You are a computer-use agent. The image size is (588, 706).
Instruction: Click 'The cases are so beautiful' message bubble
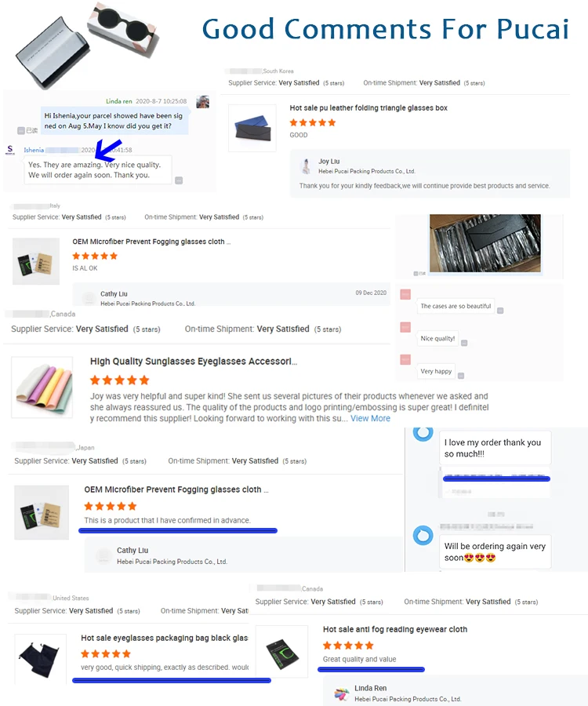[456, 306]
